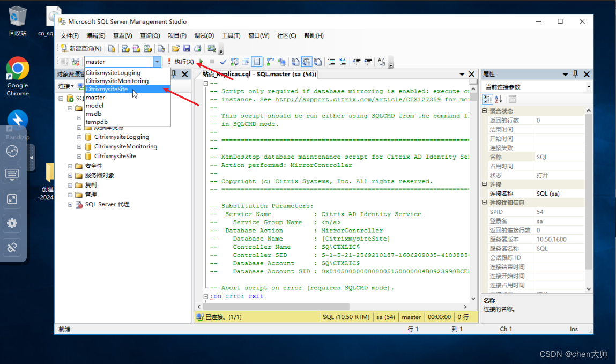This screenshot has height=364, width=616.
Task: Collapse the 连接详细信息 properties section
Action: coord(485,203)
